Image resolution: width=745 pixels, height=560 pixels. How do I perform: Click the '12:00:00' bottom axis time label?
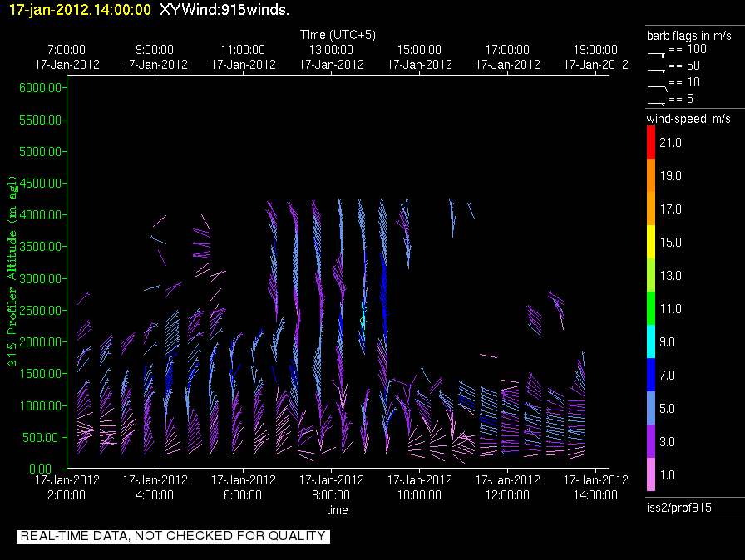point(507,495)
